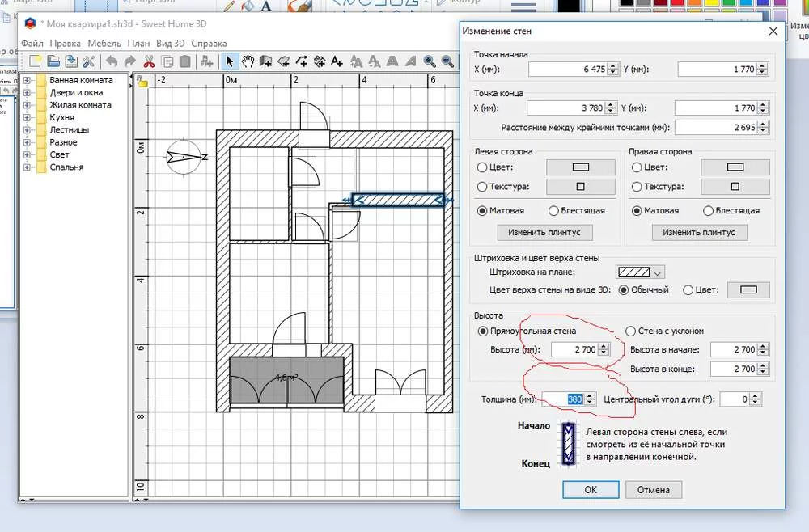Click the Толщина (мм) input field
This screenshot has width=809, height=532.
pos(564,399)
